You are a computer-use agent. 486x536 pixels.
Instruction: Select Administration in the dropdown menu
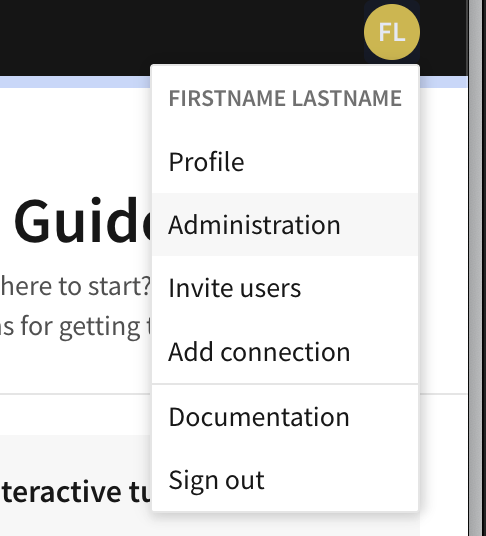[x=285, y=224]
